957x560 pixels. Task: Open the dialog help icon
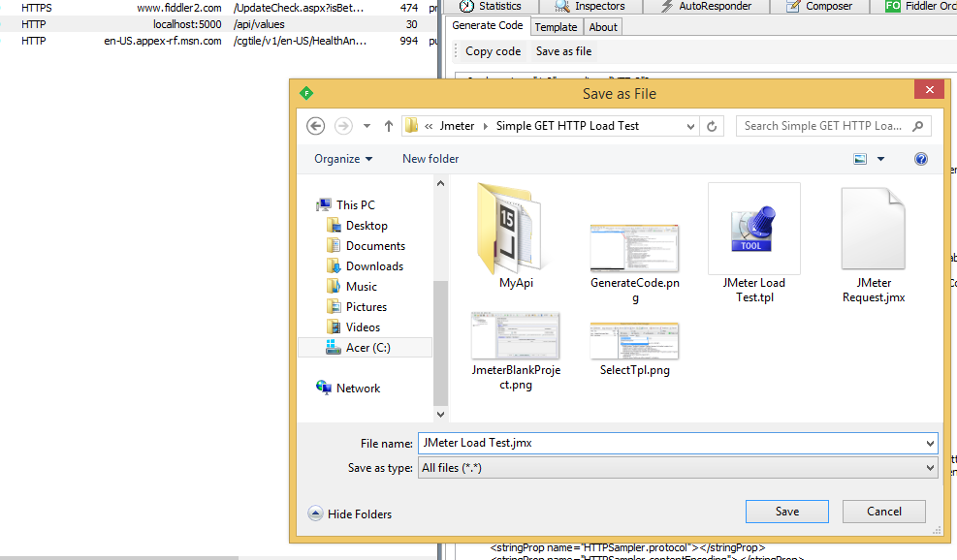pos(921,159)
